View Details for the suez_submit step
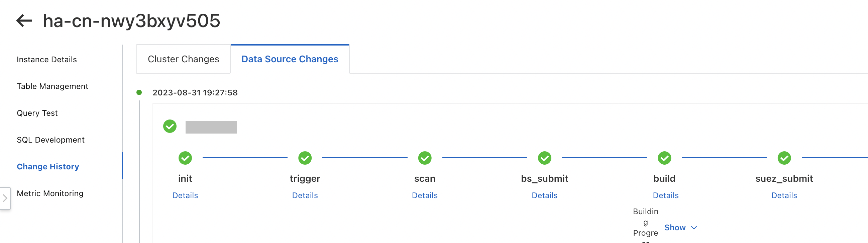868x243 pixels. click(784, 195)
